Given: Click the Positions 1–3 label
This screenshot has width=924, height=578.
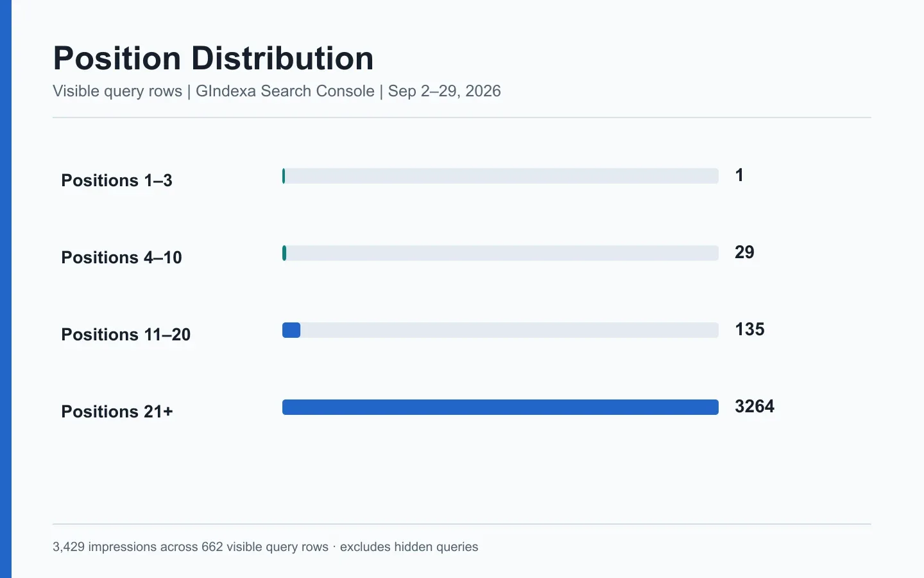Looking at the screenshot, I should (117, 180).
